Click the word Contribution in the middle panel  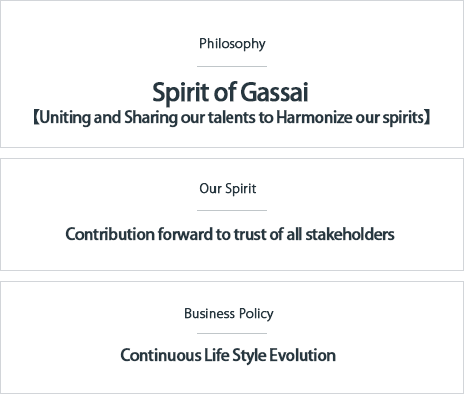click(110, 234)
